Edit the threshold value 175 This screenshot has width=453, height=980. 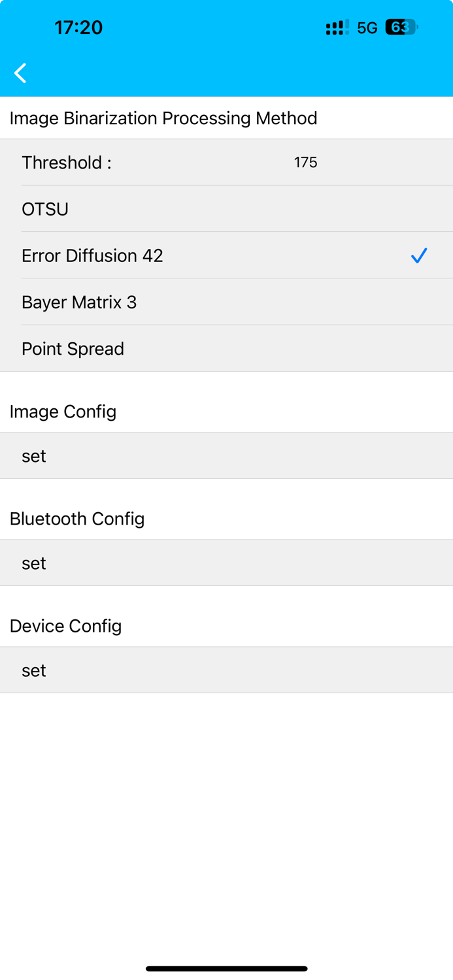305,162
